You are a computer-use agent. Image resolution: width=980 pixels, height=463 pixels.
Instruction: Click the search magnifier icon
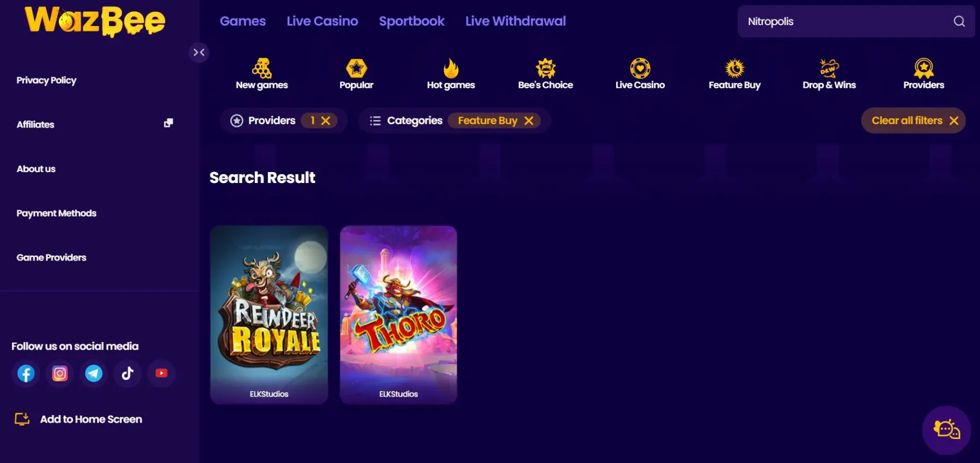tap(959, 21)
